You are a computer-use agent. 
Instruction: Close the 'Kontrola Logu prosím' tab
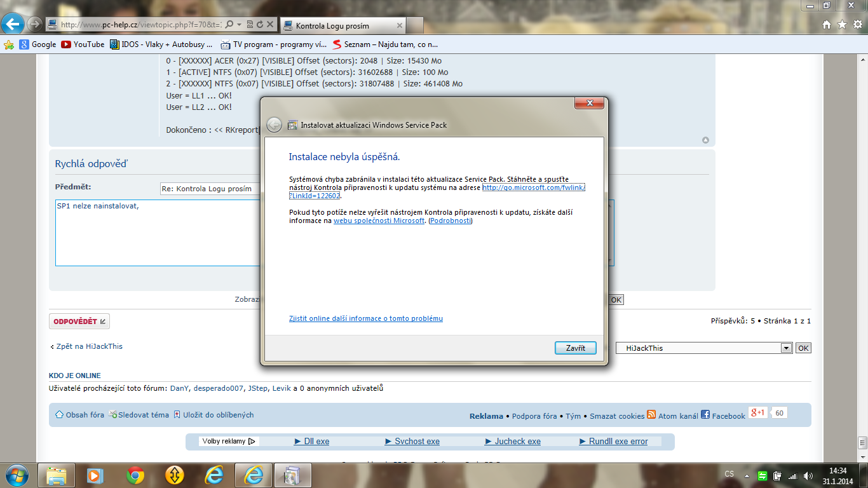[x=399, y=26]
